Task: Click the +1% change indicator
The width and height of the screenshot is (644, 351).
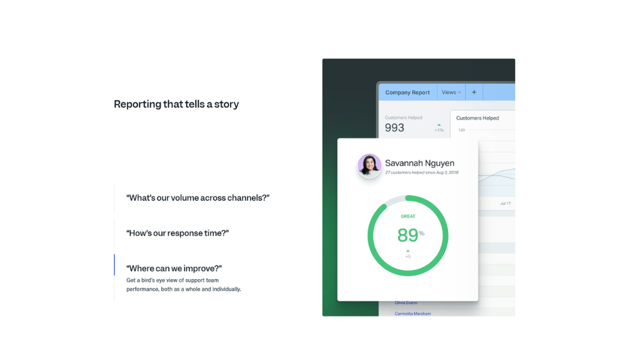Action: (439, 130)
